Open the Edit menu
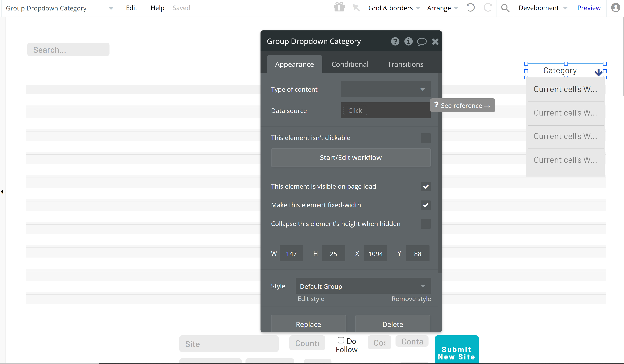 tap(131, 8)
